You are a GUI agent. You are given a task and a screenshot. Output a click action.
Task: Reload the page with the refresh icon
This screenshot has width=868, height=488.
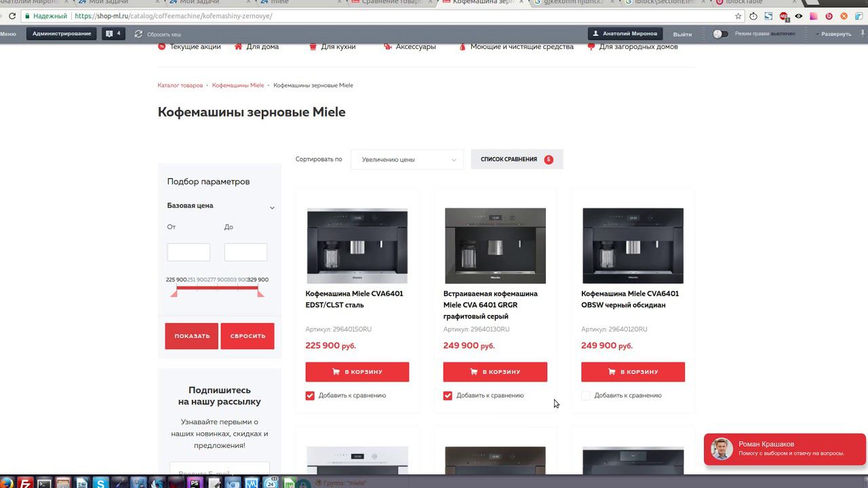pos(12,16)
